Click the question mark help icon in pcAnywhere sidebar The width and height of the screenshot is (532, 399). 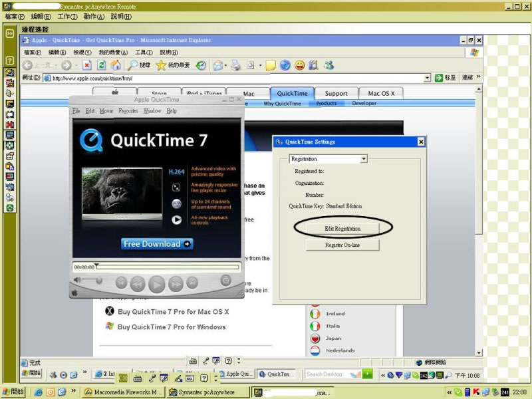pyautogui.click(x=10, y=61)
